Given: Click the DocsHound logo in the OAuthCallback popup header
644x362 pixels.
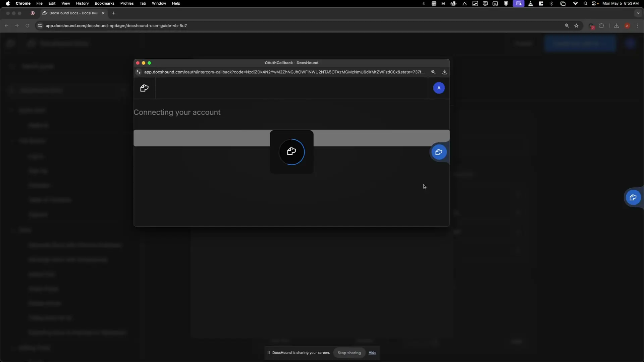Looking at the screenshot, I should (144, 88).
